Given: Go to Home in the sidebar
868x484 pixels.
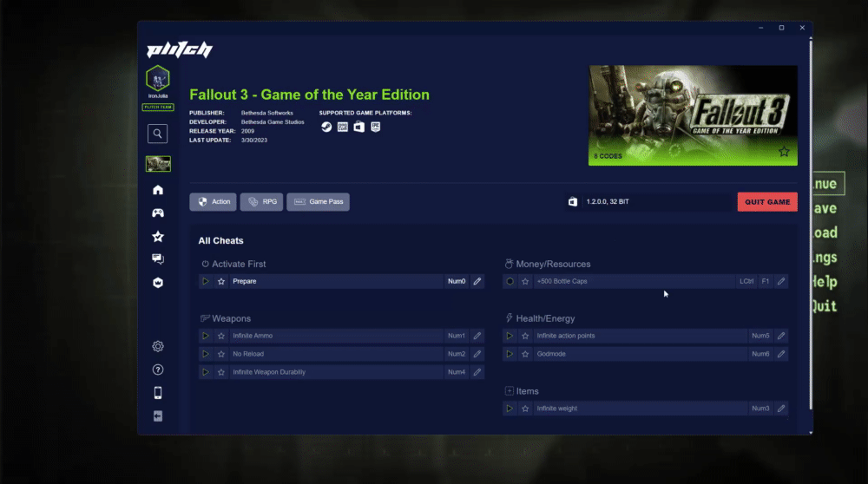Looking at the screenshot, I should click(158, 190).
